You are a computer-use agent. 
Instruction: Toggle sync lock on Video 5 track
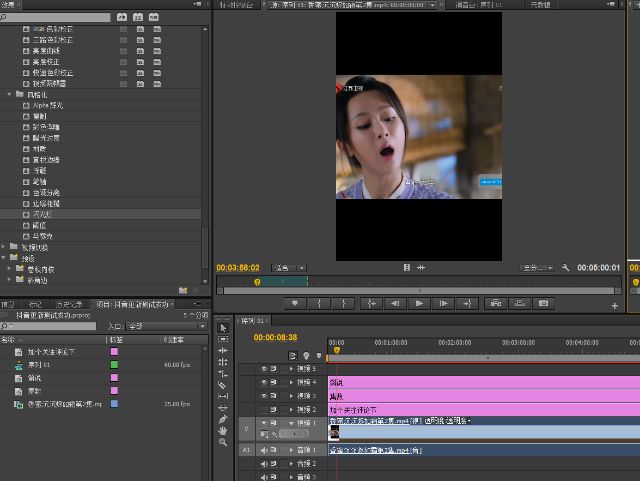tap(273, 369)
